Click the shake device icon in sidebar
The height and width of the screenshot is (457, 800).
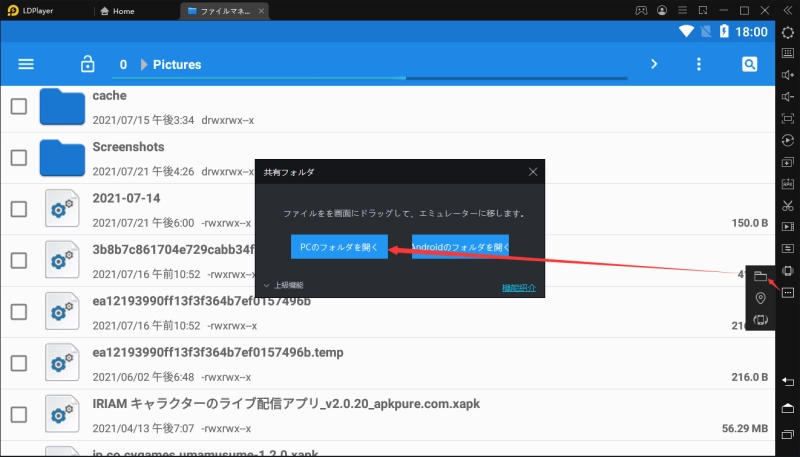(x=788, y=271)
